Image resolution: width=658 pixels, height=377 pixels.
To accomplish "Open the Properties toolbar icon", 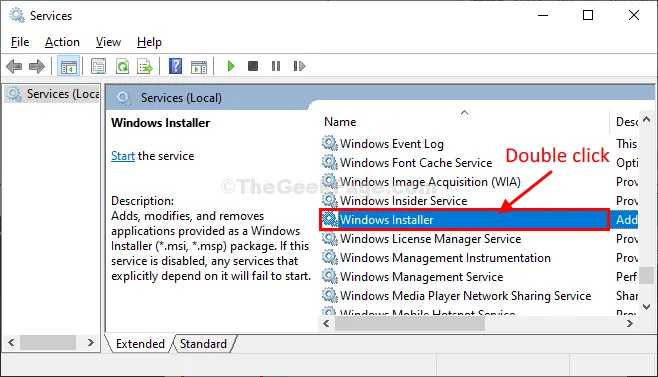I will tap(99, 66).
